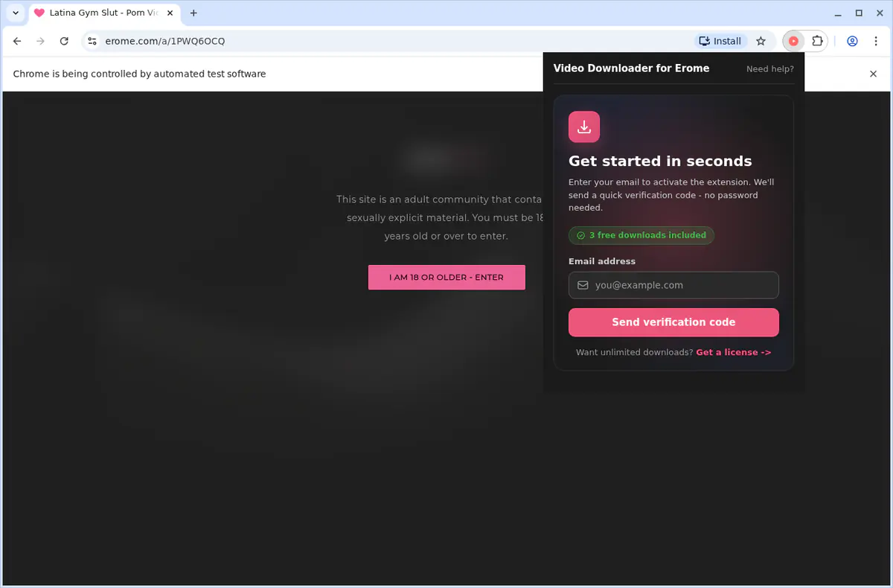Viewport: 893px width, 588px height.
Task: Maximize the Chrome window
Action: click(x=859, y=13)
